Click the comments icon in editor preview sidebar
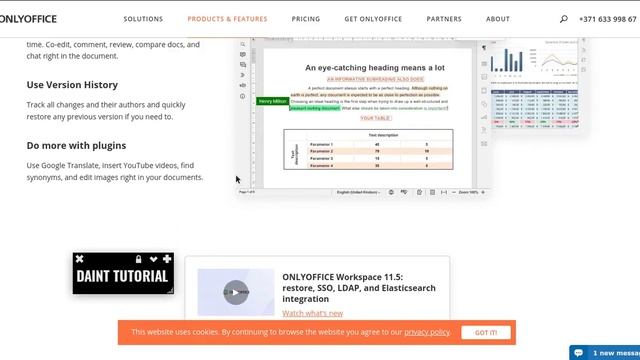Image resolution: width=640 pixels, height=360 pixels. click(x=243, y=54)
